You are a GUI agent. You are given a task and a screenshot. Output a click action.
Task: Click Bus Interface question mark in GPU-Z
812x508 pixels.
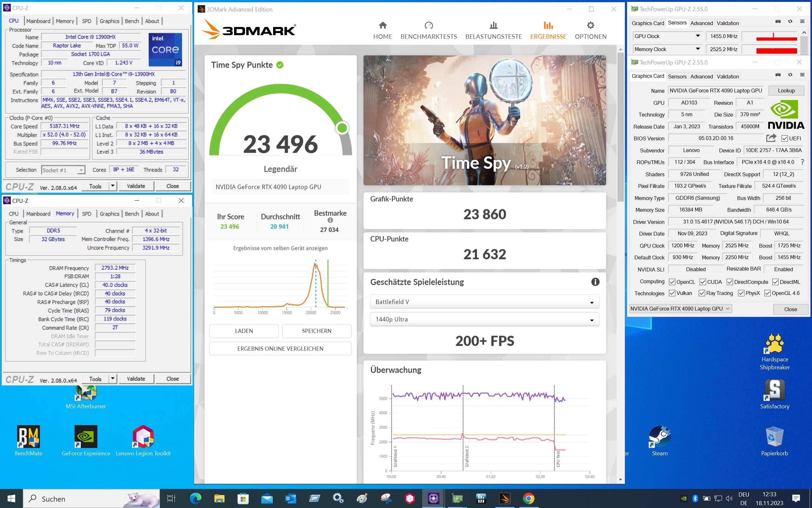(x=802, y=162)
